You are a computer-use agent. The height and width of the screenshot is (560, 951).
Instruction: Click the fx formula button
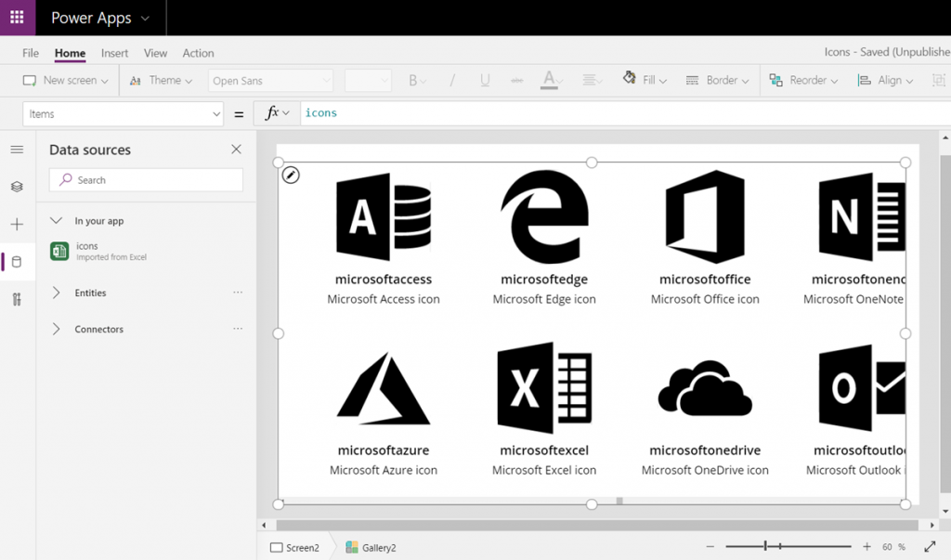coord(277,113)
